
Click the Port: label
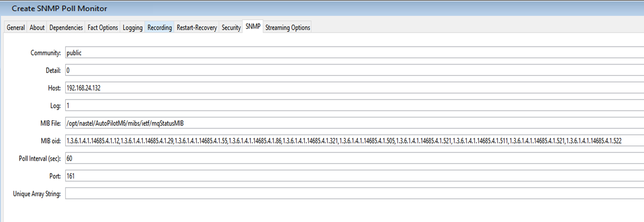[x=55, y=176]
